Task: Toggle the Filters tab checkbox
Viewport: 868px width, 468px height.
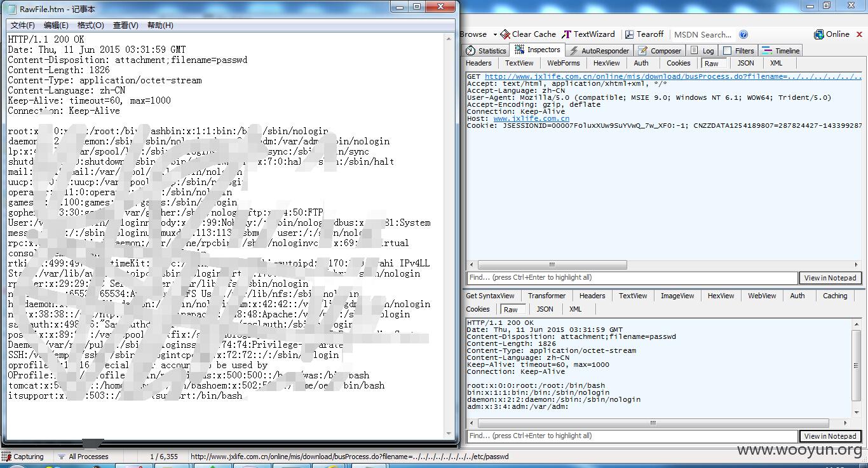Action: pyautogui.click(x=728, y=51)
